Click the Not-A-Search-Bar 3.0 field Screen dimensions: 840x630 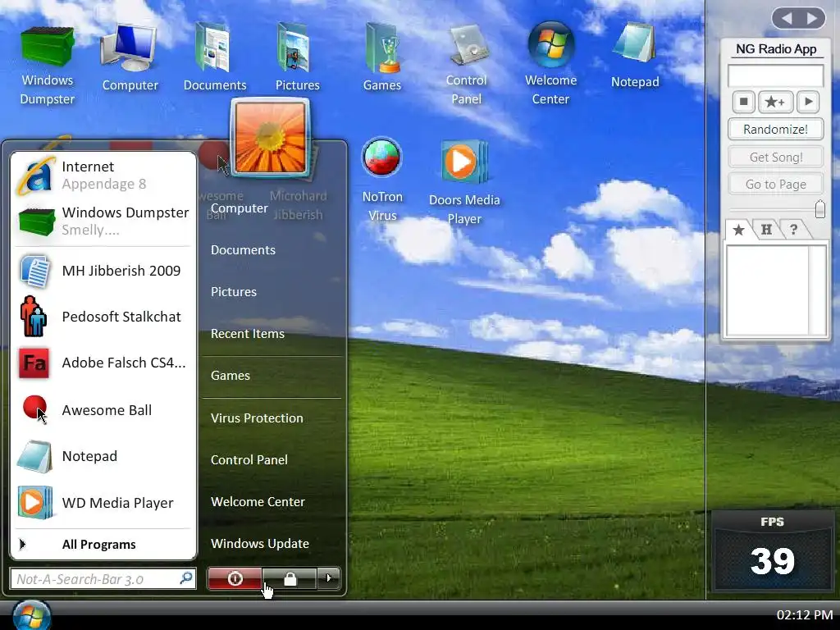(103, 579)
